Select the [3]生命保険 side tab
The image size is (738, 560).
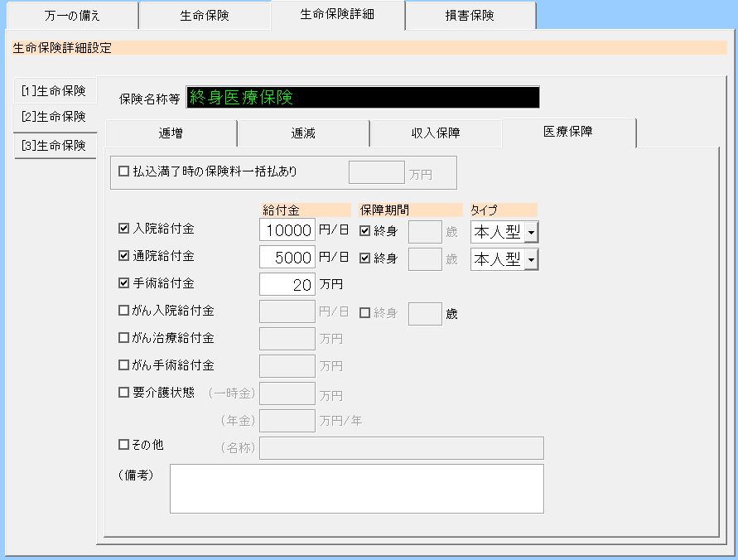(54, 145)
